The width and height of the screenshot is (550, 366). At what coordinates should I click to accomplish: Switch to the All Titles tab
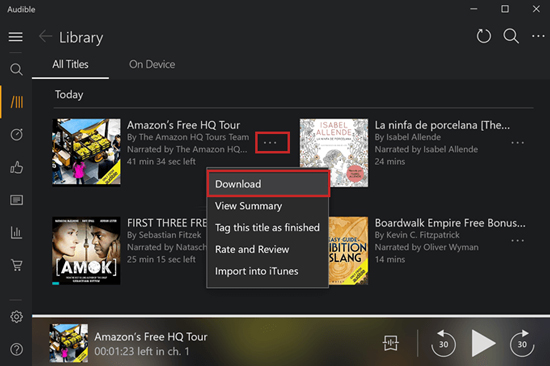(x=70, y=65)
